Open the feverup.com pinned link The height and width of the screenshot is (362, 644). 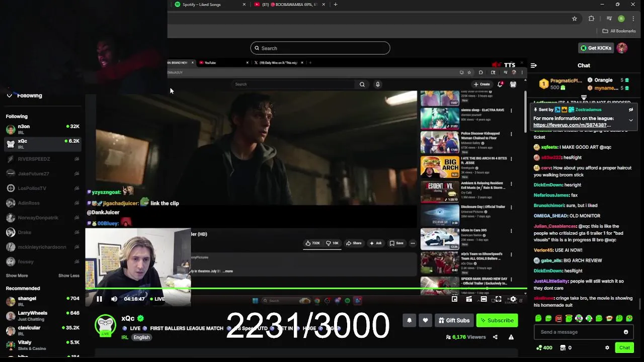[572, 125]
